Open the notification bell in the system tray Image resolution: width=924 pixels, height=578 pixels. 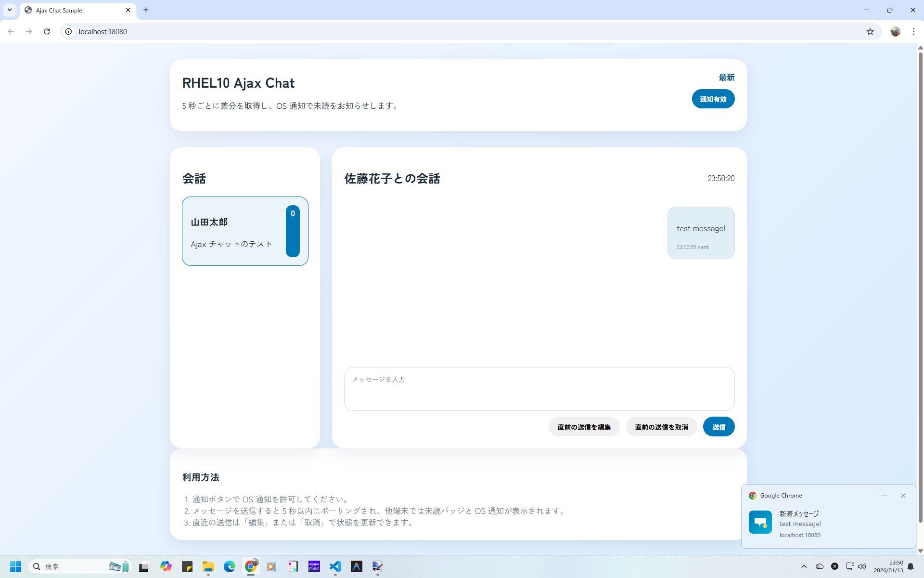click(911, 566)
